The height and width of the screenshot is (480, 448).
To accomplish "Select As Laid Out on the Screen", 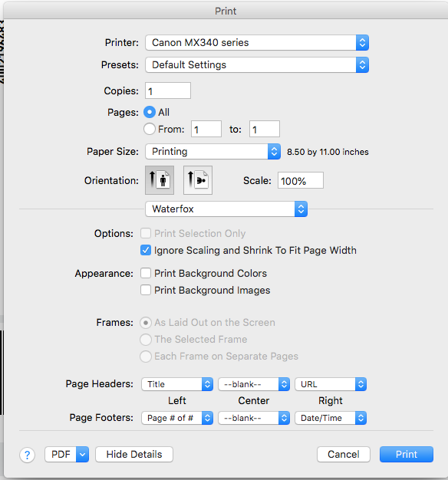I will click(146, 323).
